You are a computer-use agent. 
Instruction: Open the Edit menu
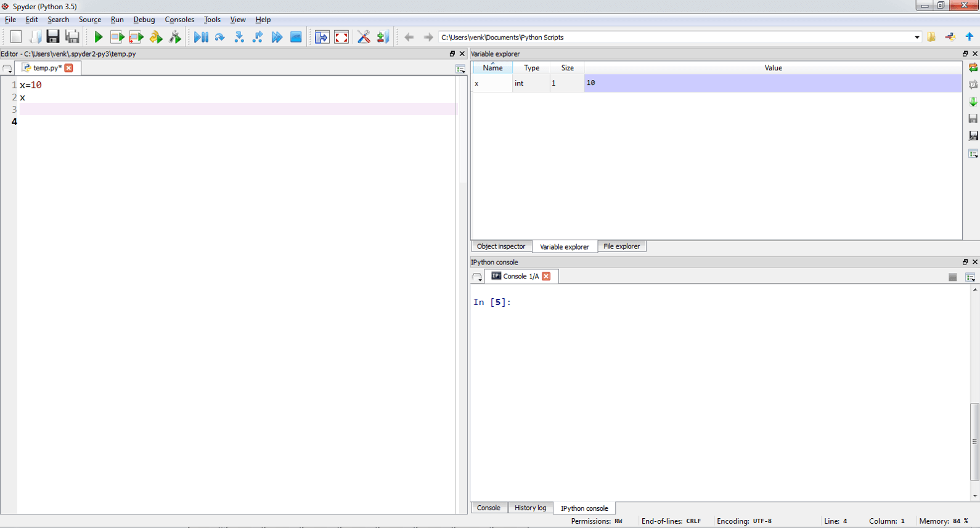click(x=31, y=20)
